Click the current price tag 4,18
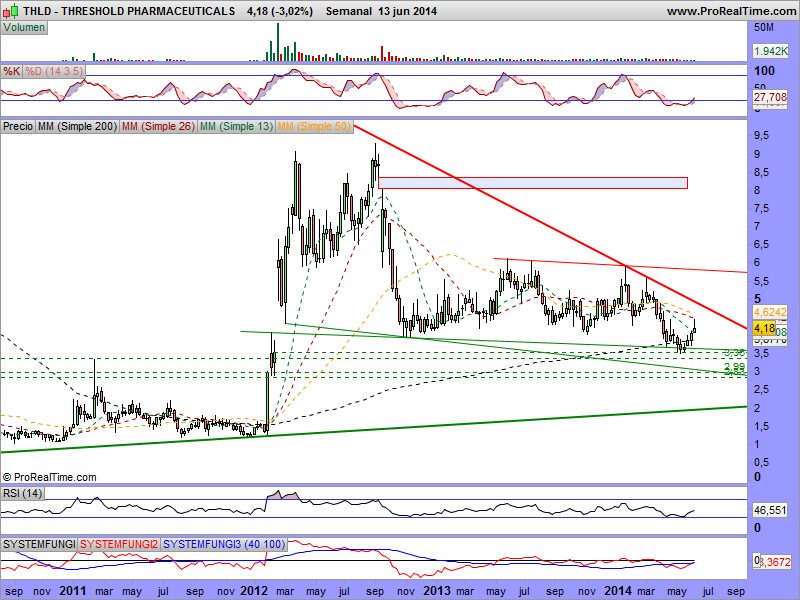The width and height of the screenshot is (800, 600). pos(764,328)
